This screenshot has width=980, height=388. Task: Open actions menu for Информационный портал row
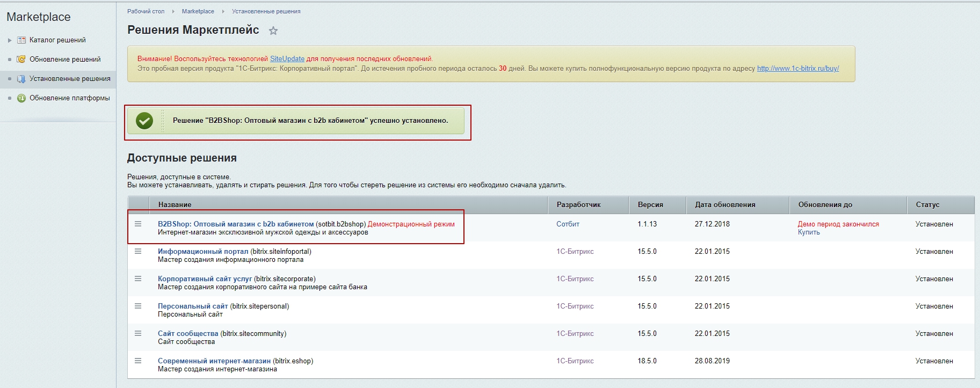click(138, 251)
